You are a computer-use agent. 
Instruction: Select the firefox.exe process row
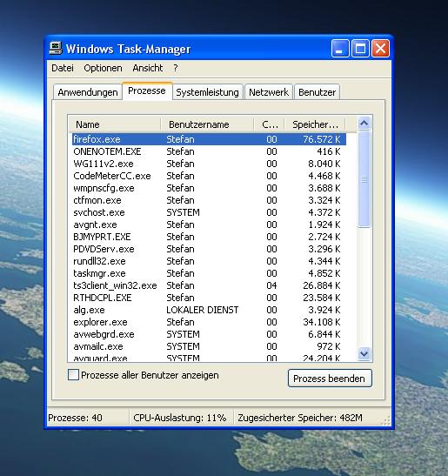[x=209, y=139]
